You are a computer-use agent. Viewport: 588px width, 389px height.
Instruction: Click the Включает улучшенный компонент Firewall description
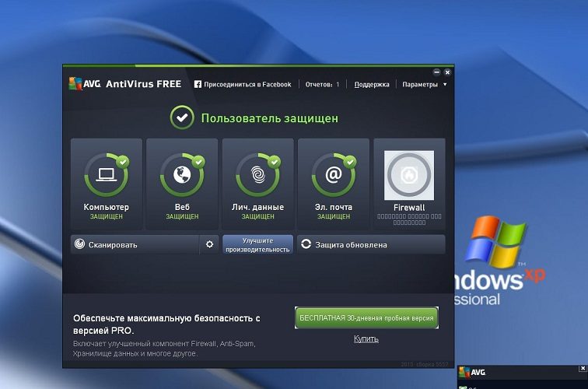click(164, 349)
